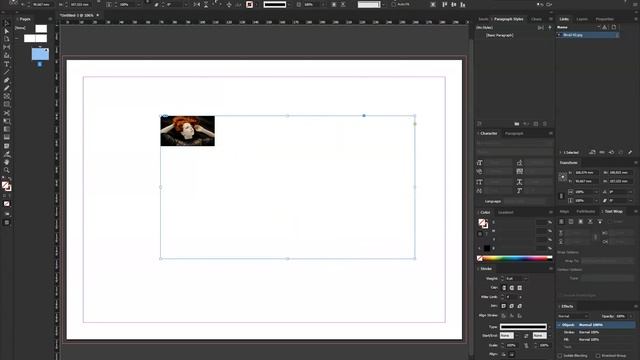Image resolution: width=640 pixels, height=360 pixels.
Task: Select the Direct Selection tool
Action: click(7, 31)
